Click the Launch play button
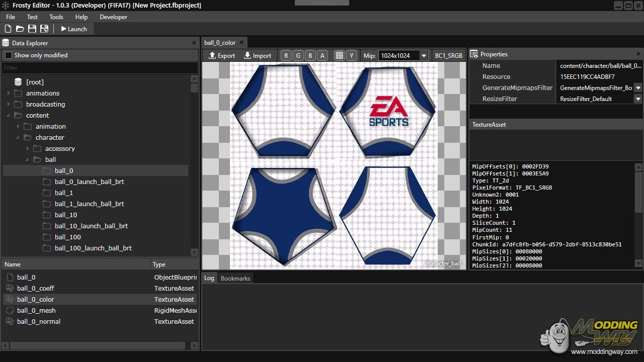This screenshot has width=644, height=362. pyautogui.click(x=74, y=29)
